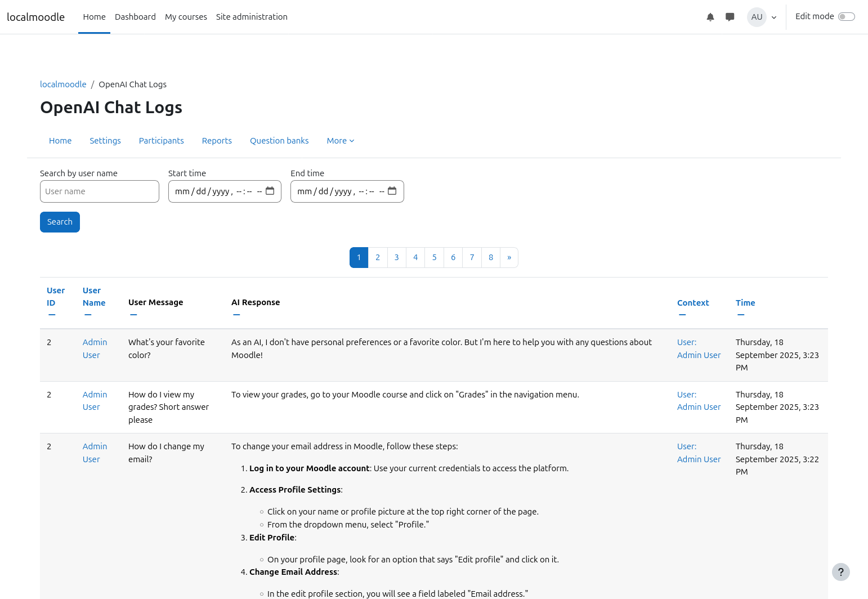The width and height of the screenshot is (868, 599).
Task: Collapse the Time column
Action: [741, 315]
